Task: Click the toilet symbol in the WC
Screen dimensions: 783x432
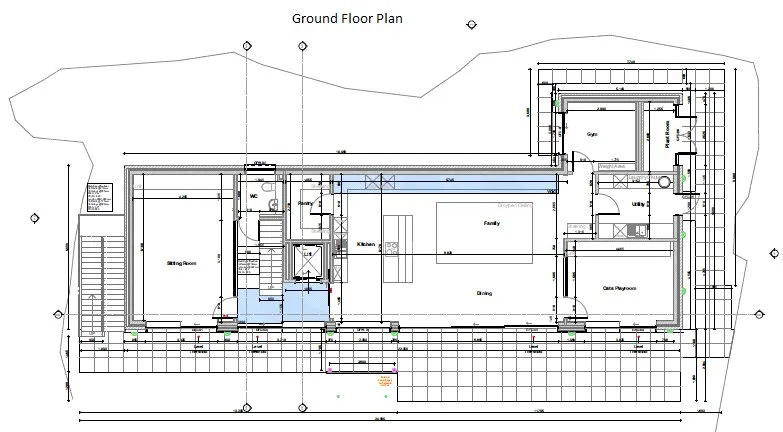Action: tap(268, 187)
